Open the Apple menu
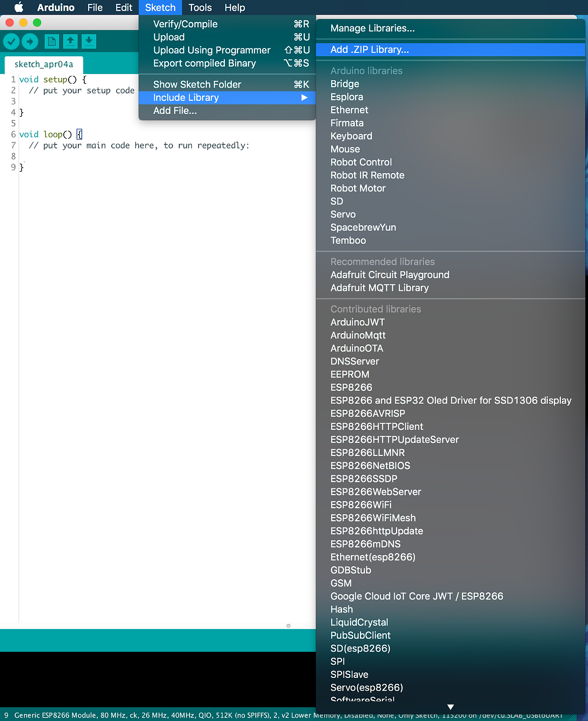The image size is (588, 721). [19, 7]
